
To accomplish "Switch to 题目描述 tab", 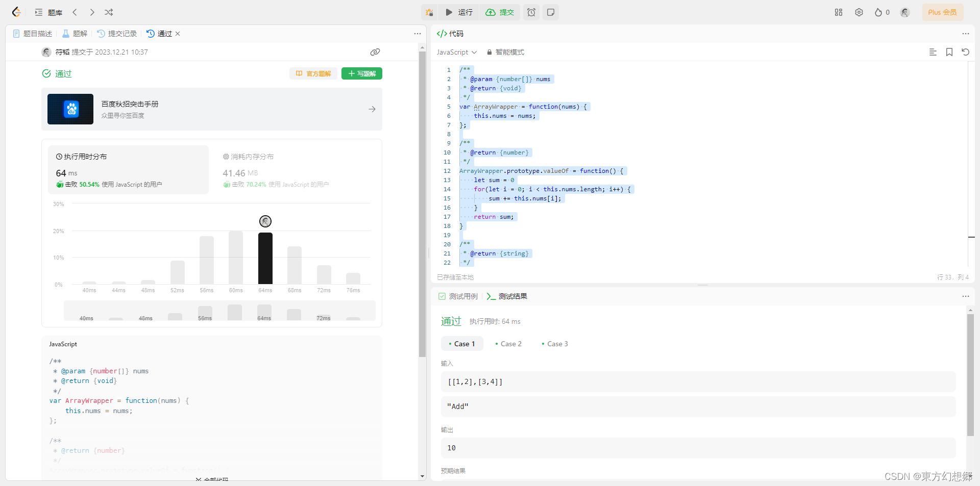I will [x=33, y=34].
